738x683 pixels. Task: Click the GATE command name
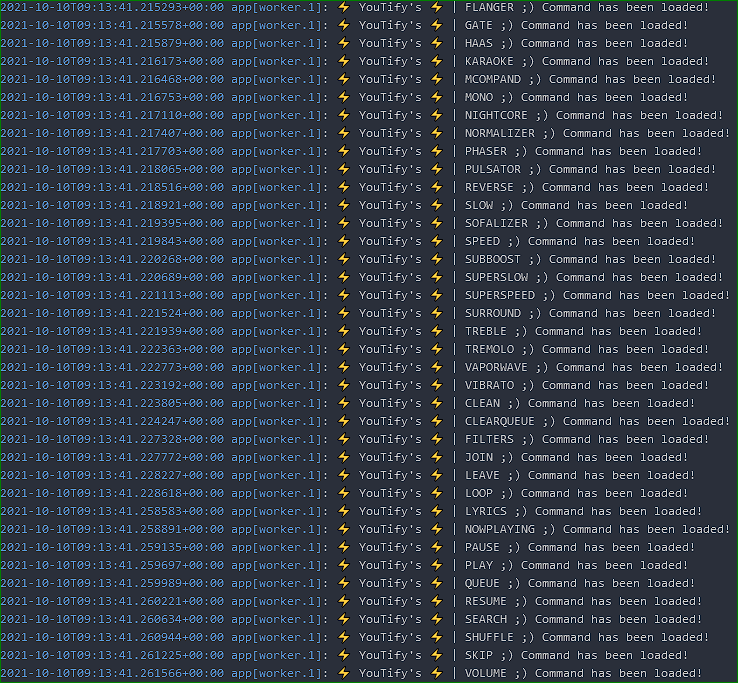tap(479, 25)
